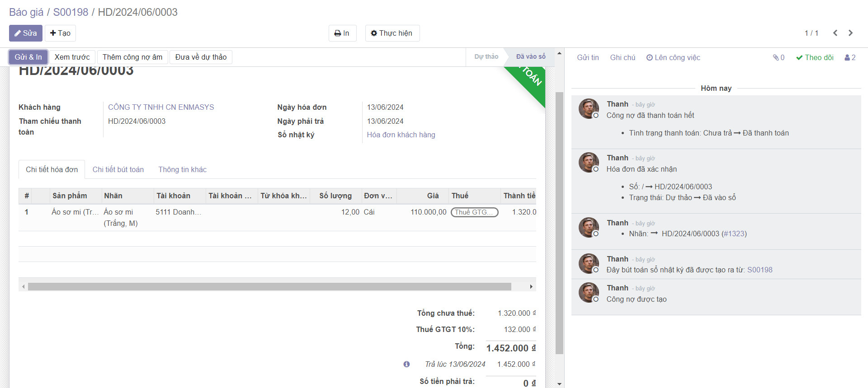Click the Thuế GTGT tax tag
Viewport: 868px width, 388px height.
click(474, 212)
